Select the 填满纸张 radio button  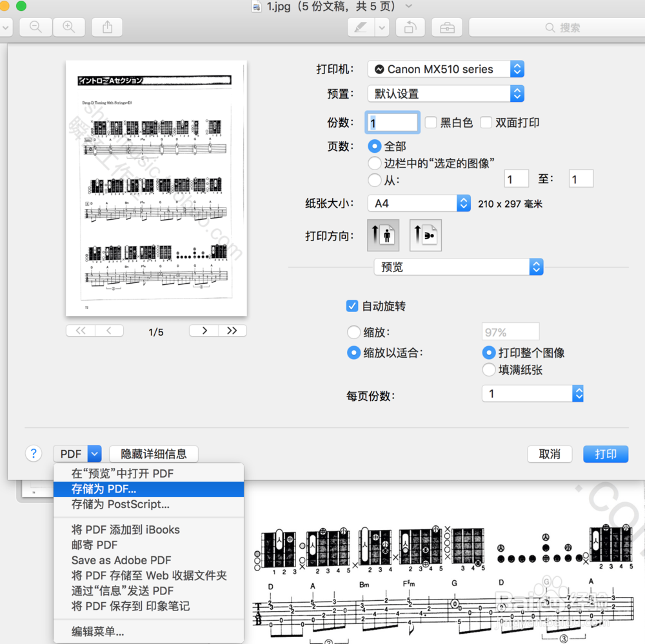[489, 370]
